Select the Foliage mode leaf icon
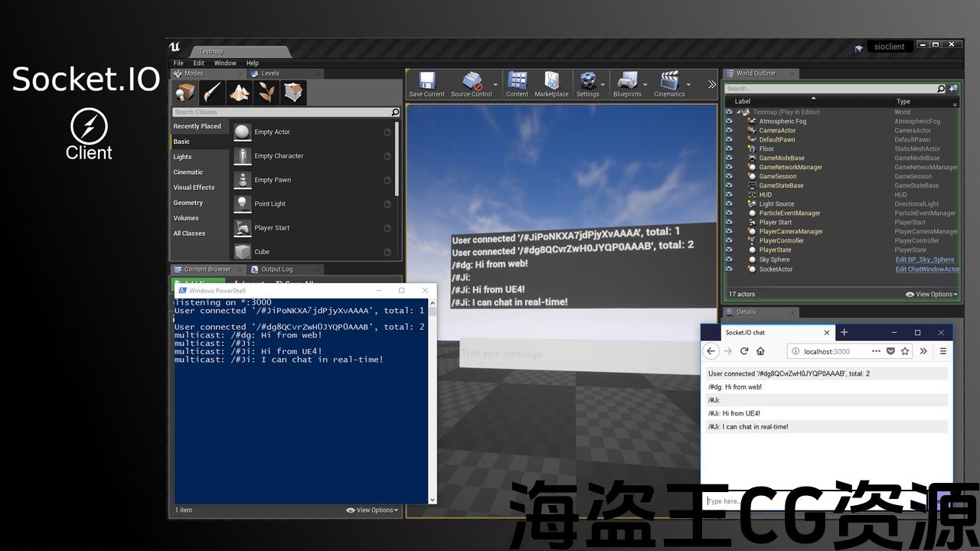Viewport: 980px width, 551px height. click(267, 93)
